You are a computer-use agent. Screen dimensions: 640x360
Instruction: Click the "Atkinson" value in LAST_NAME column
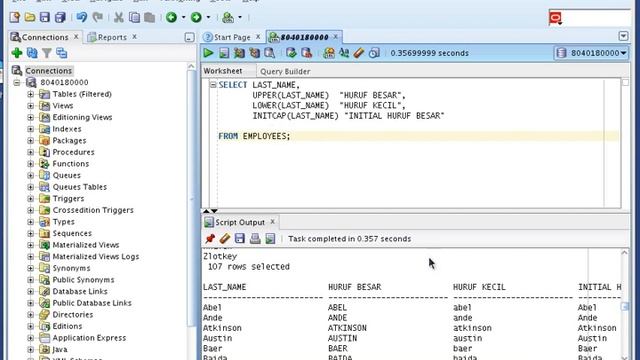point(222,328)
